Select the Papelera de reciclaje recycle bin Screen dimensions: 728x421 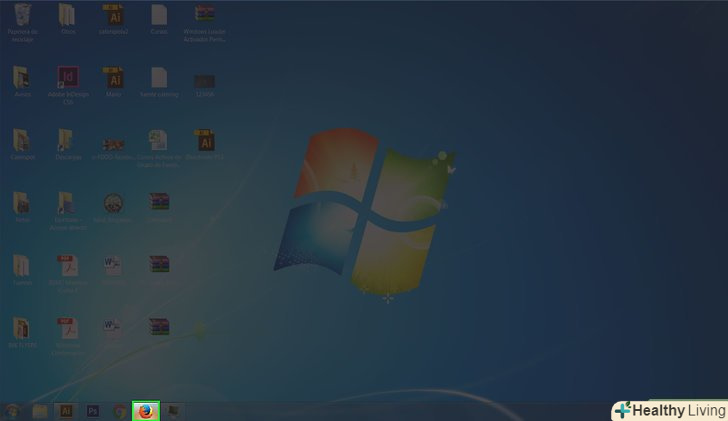pyautogui.click(x=22, y=22)
